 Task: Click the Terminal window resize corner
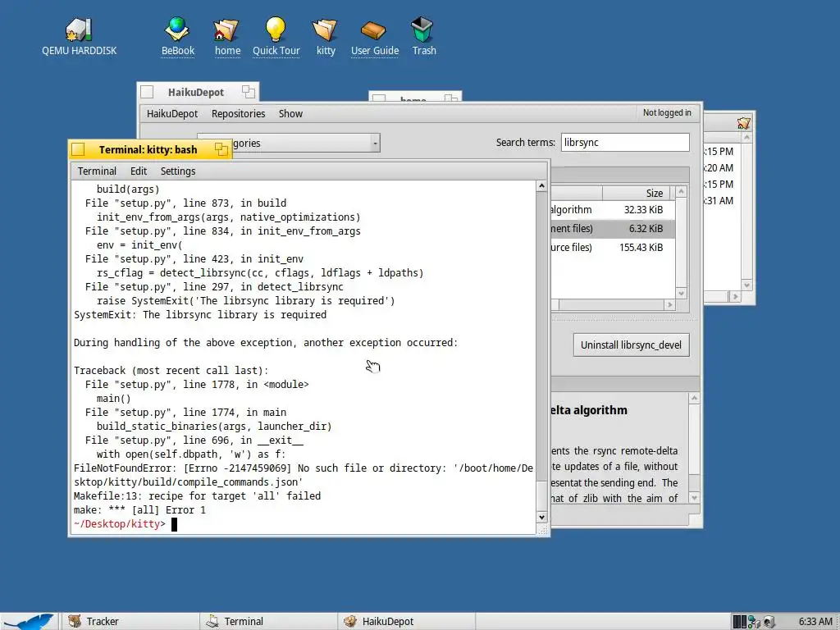pyautogui.click(x=542, y=530)
